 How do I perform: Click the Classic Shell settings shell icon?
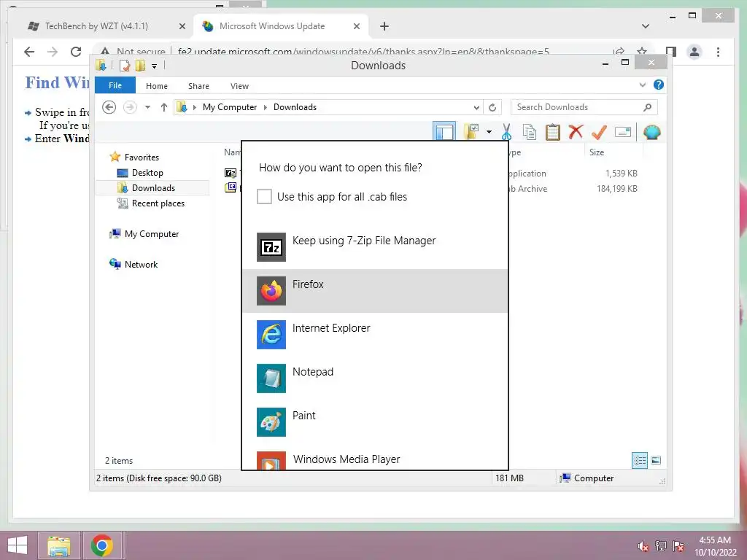[651, 132]
